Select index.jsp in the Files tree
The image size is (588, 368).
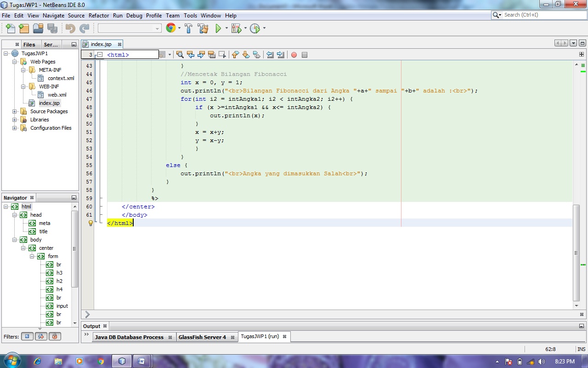point(48,103)
